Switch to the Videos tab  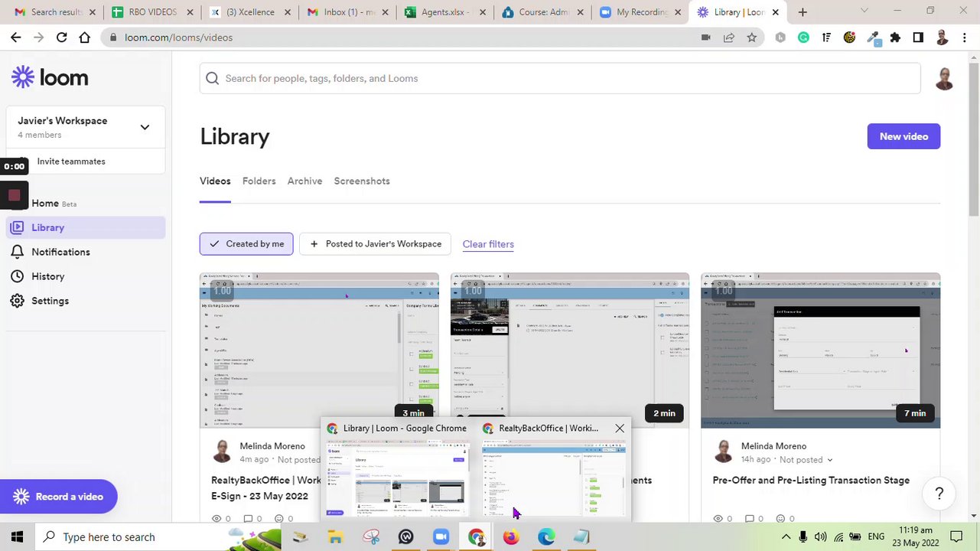tap(215, 181)
